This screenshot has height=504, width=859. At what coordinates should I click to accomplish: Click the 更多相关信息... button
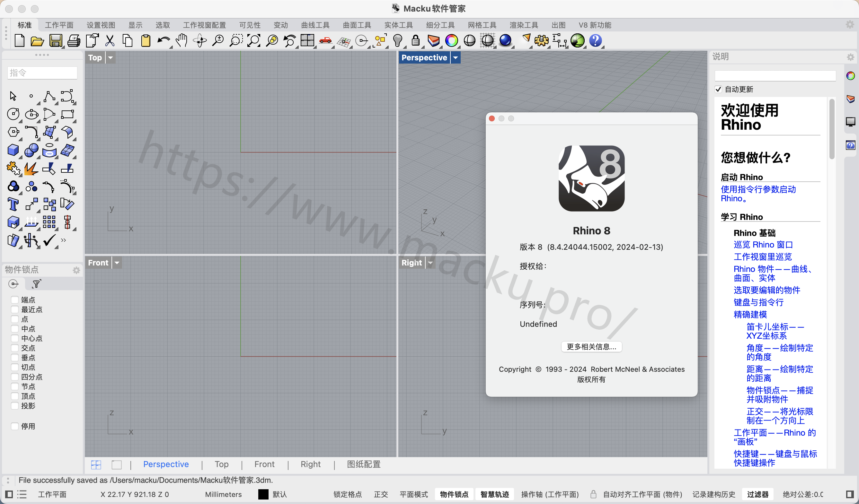(591, 347)
